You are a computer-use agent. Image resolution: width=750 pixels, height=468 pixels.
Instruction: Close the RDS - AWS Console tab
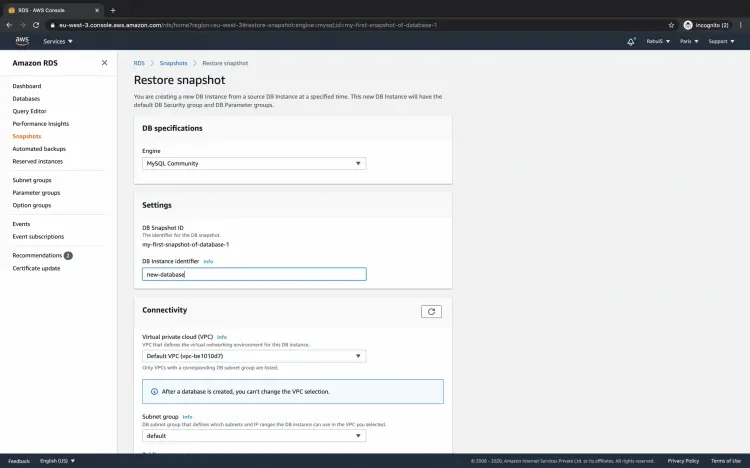[x=97, y=10]
